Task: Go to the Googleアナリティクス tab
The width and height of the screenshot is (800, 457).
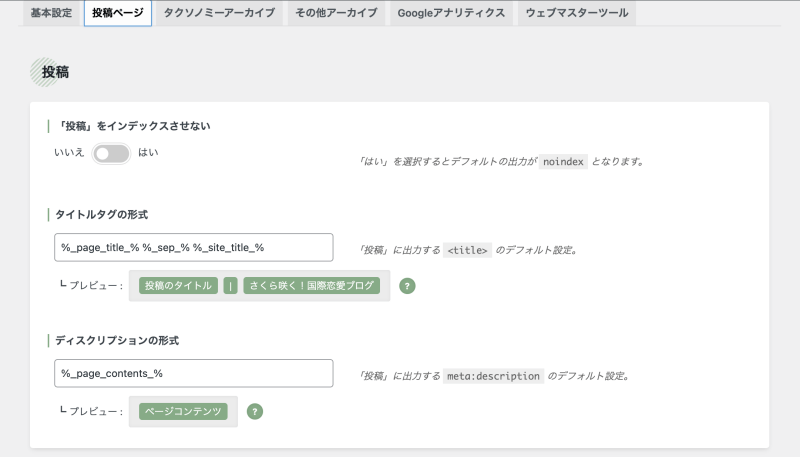Action: (451, 13)
